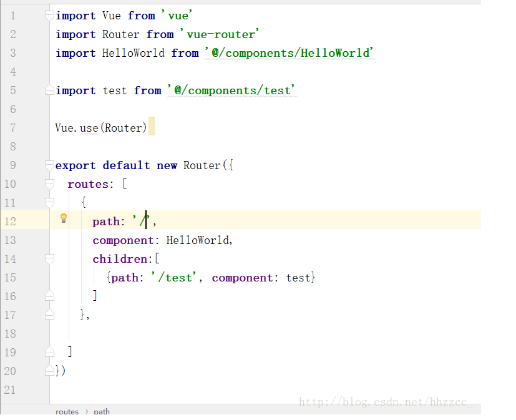Click the 'Router' identifier on line 2
516x420 pixels.
[x=121, y=34]
